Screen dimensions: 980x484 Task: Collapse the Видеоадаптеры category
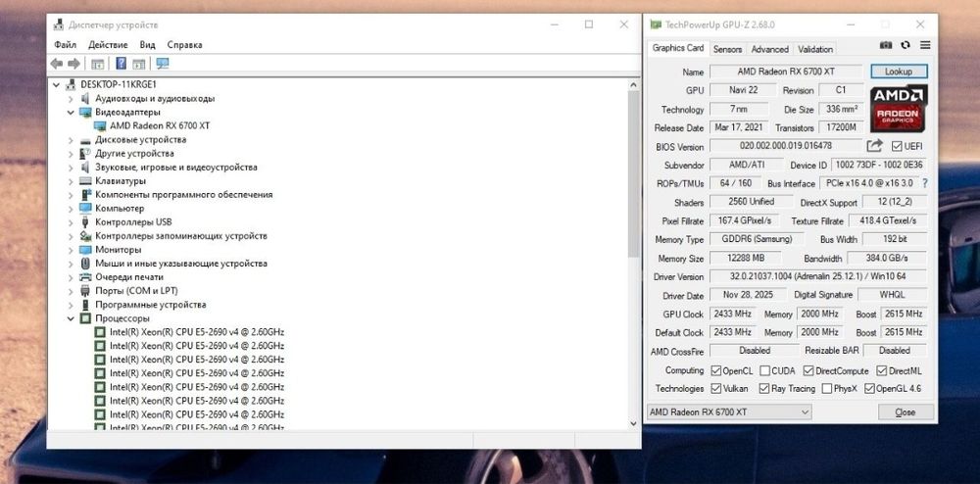click(71, 113)
